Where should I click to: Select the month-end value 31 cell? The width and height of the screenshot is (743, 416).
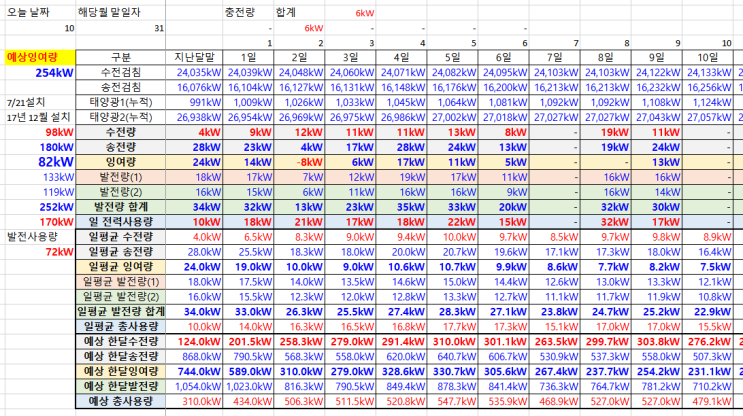120,28
